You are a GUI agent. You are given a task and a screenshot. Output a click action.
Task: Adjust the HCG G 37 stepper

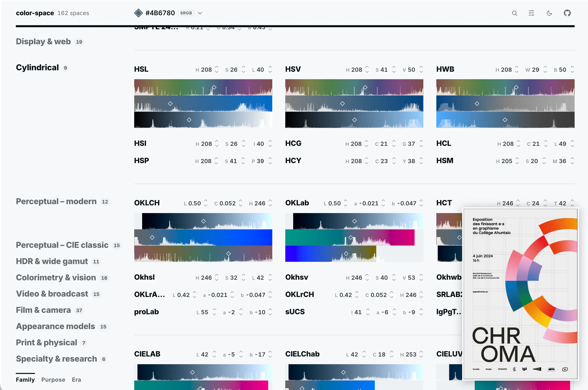[x=421, y=144]
